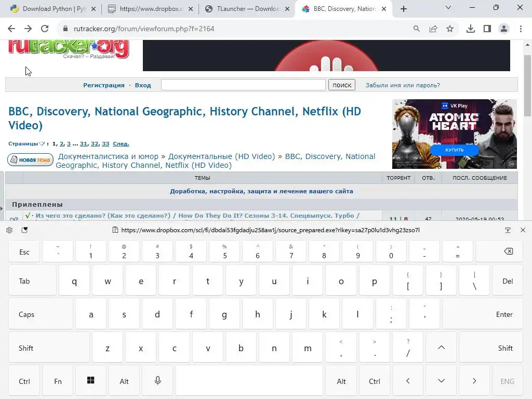Tap the up arrow key
This screenshot has width=532, height=399.
pyautogui.click(x=441, y=348)
